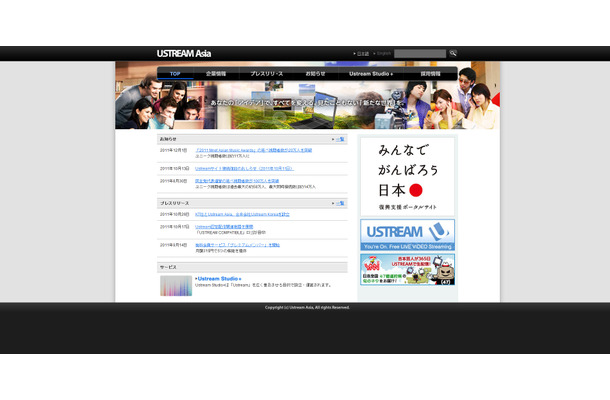
Task: Open the 企業情報 navigation tab
Action: [x=216, y=74]
